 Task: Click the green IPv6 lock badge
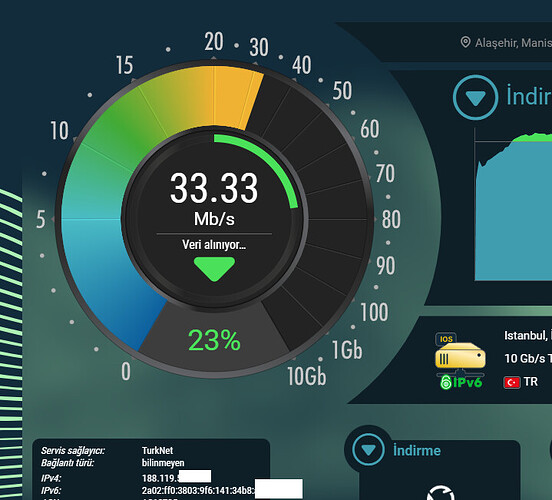(x=461, y=382)
